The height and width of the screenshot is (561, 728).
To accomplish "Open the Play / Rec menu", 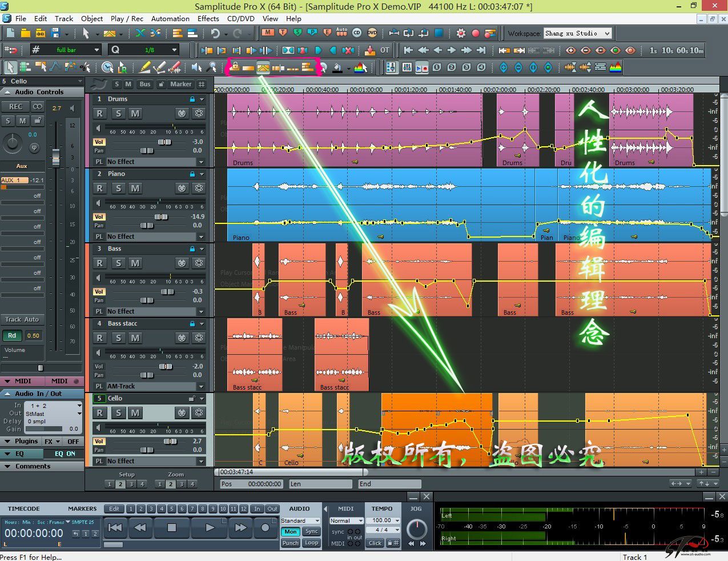I will coord(127,18).
